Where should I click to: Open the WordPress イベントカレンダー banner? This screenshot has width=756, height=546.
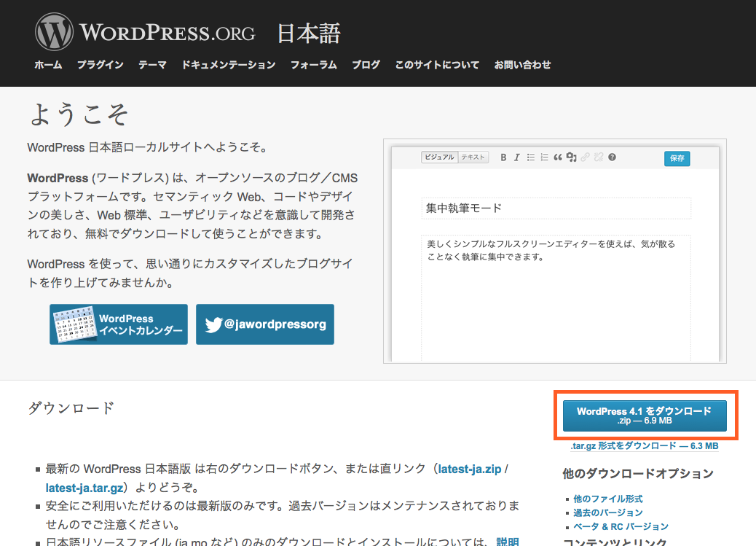[x=119, y=324]
